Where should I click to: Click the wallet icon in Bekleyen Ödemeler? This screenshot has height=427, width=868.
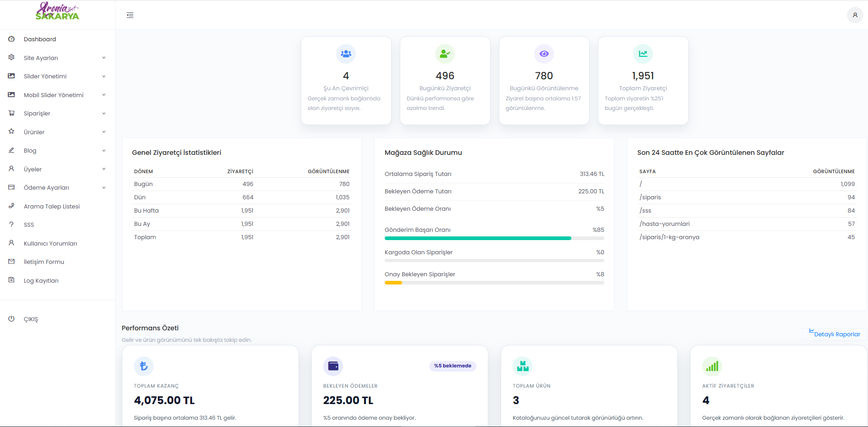[x=333, y=366]
